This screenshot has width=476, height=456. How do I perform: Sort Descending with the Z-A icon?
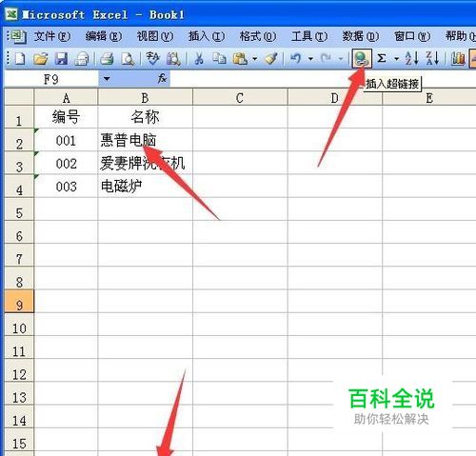point(432,59)
